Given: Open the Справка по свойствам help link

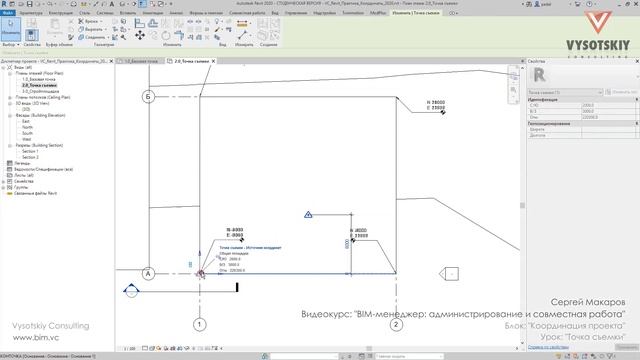Looking at the screenshot, I should [x=548, y=347].
